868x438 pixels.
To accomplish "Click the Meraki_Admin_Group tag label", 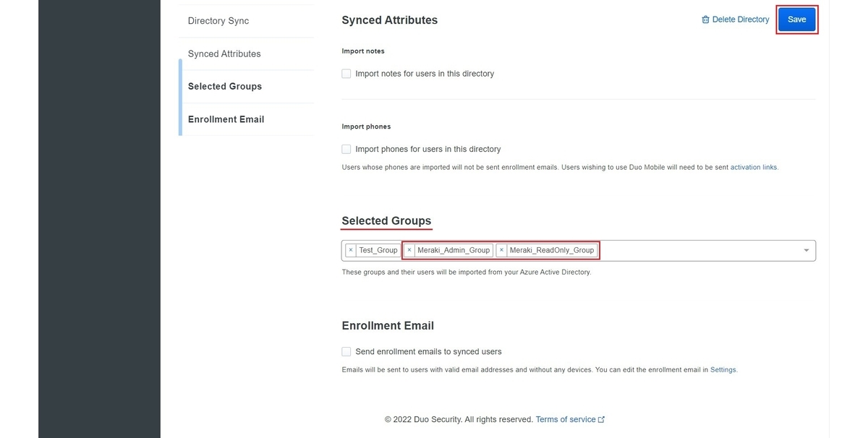I will click(x=454, y=250).
